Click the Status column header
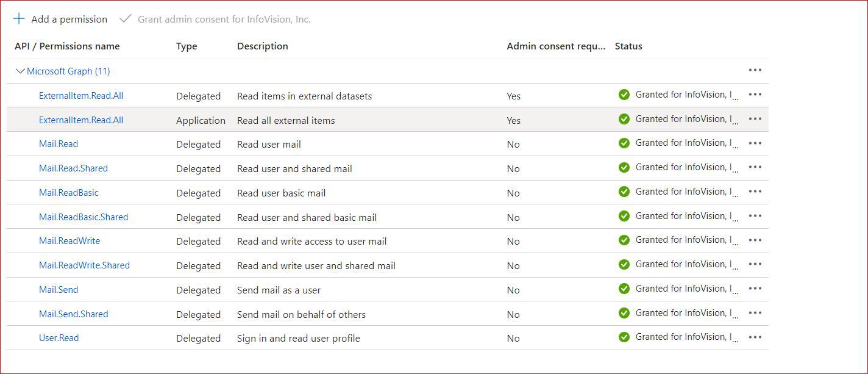868x374 pixels. tap(628, 46)
